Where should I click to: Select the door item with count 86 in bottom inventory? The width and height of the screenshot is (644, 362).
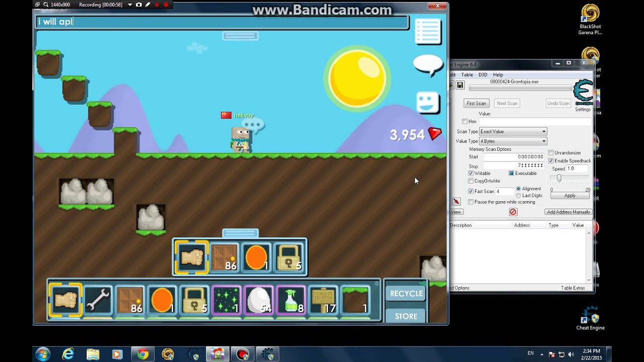[130, 300]
